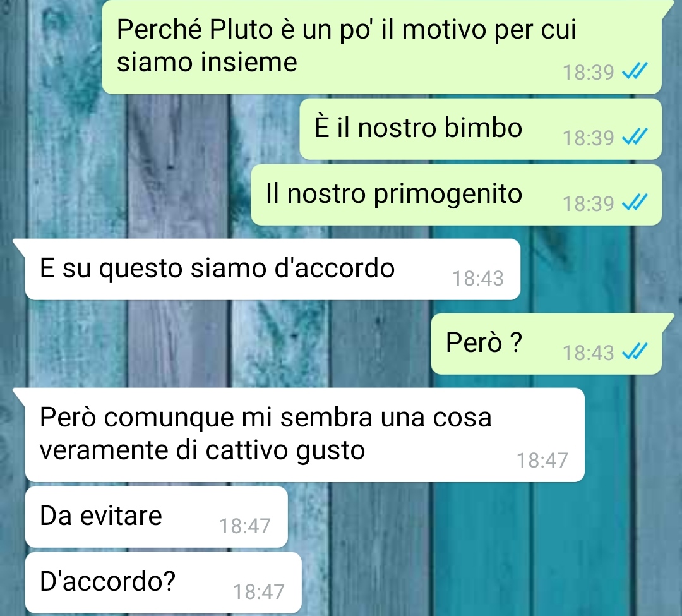The height and width of the screenshot is (616, 682).
Task: Click the 18:43 time beside 'Però ?'
Action: click(x=588, y=353)
